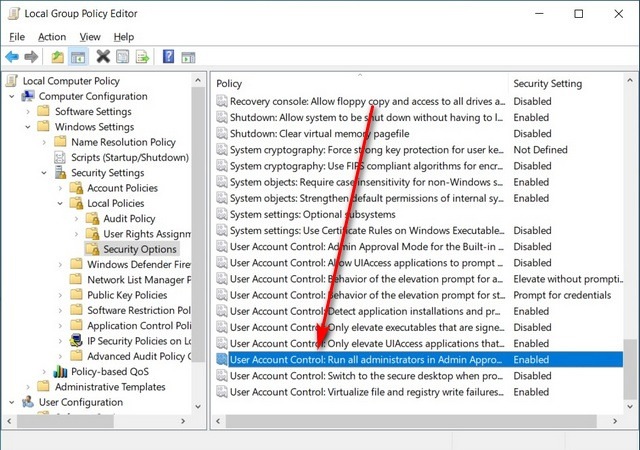Collapse the Local Policies node

pos(60,203)
